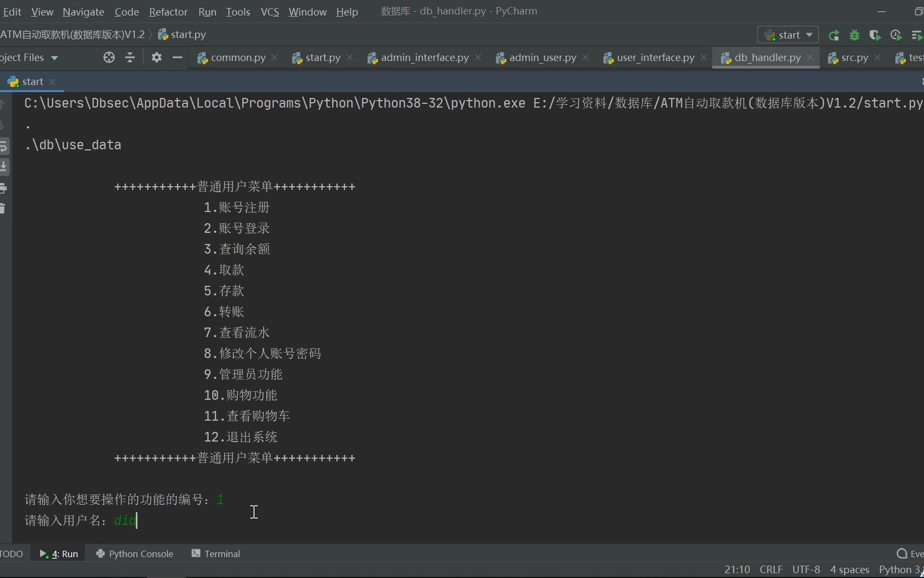
Task: Click the python.exe command path line
Action: (x=474, y=103)
